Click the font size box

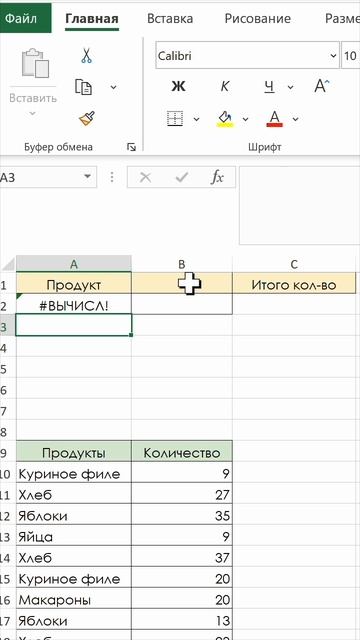350,56
